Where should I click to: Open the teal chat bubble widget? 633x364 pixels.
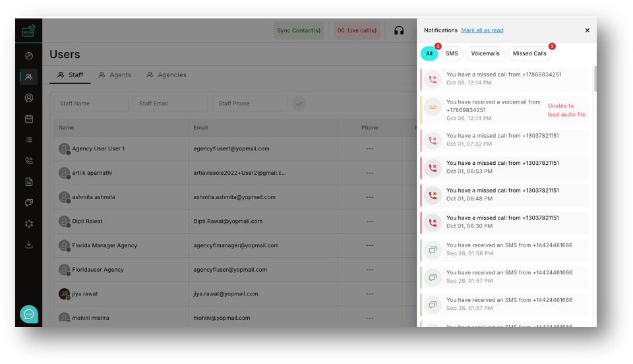pyautogui.click(x=29, y=315)
